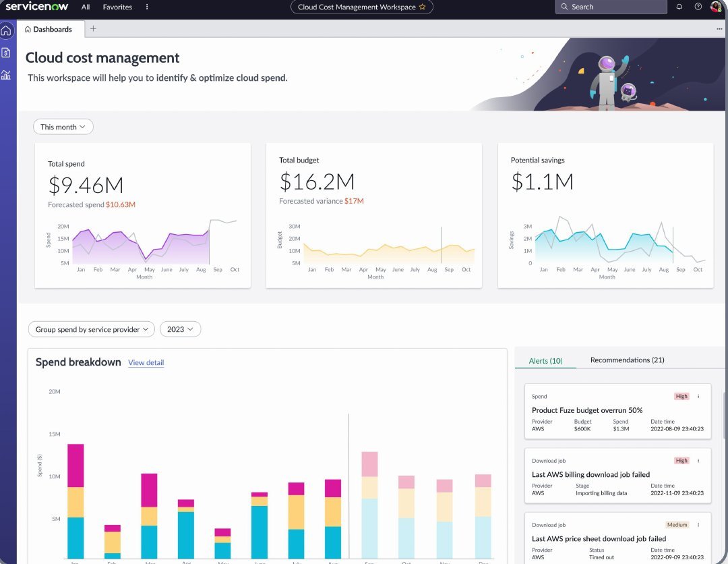Open the tab bar overflow ellipsis menu
Screen dimensions: 728x564
point(719,29)
